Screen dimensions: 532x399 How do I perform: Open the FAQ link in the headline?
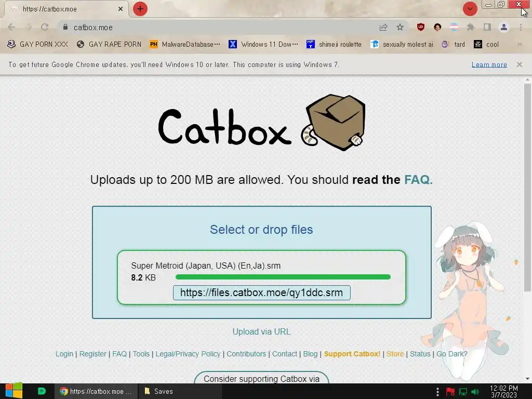418,180
